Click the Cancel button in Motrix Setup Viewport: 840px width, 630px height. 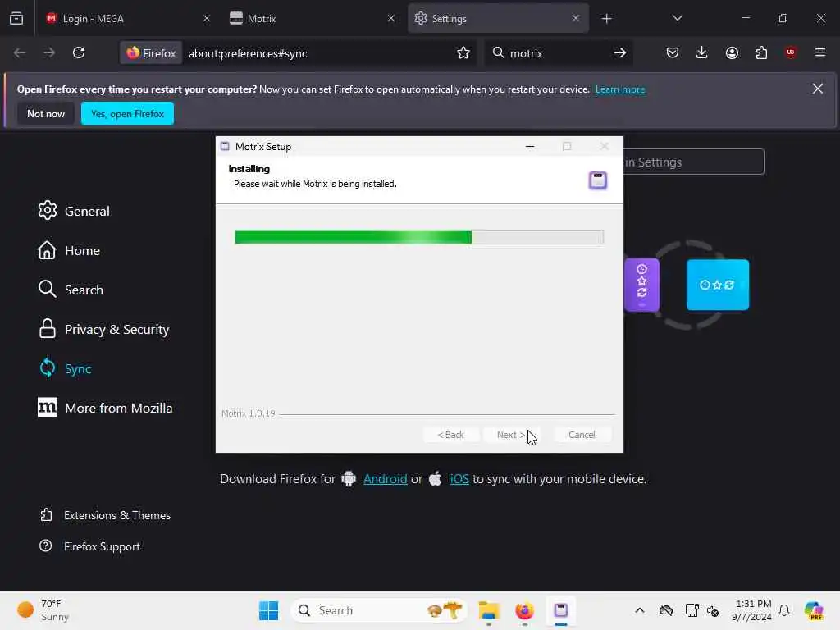(582, 435)
